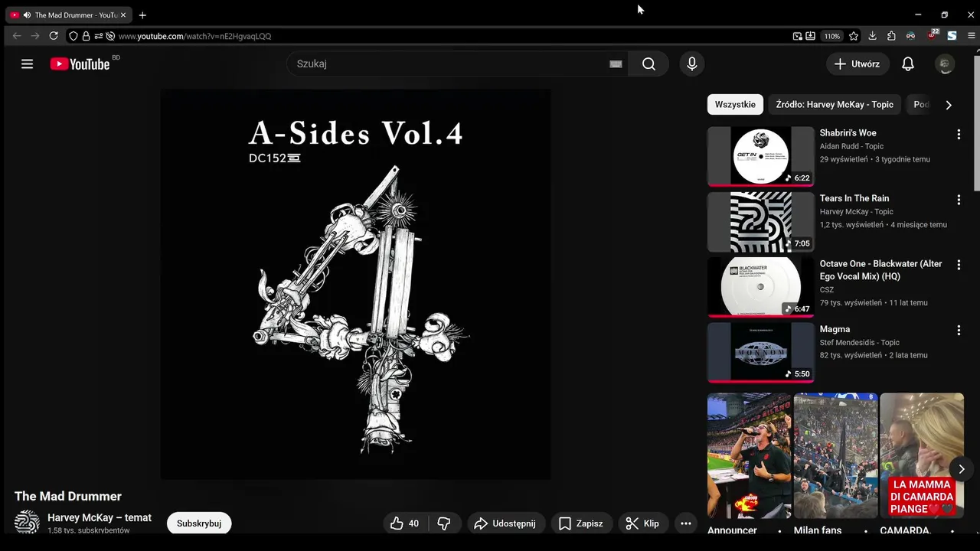This screenshot has height=551, width=980.
Task: Open the YouTube guide hamburger menu
Action: coord(27,64)
